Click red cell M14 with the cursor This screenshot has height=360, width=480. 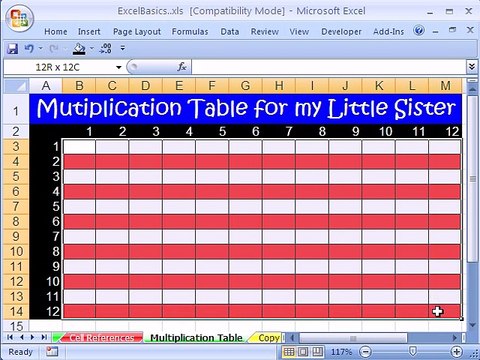coord(445,311)
